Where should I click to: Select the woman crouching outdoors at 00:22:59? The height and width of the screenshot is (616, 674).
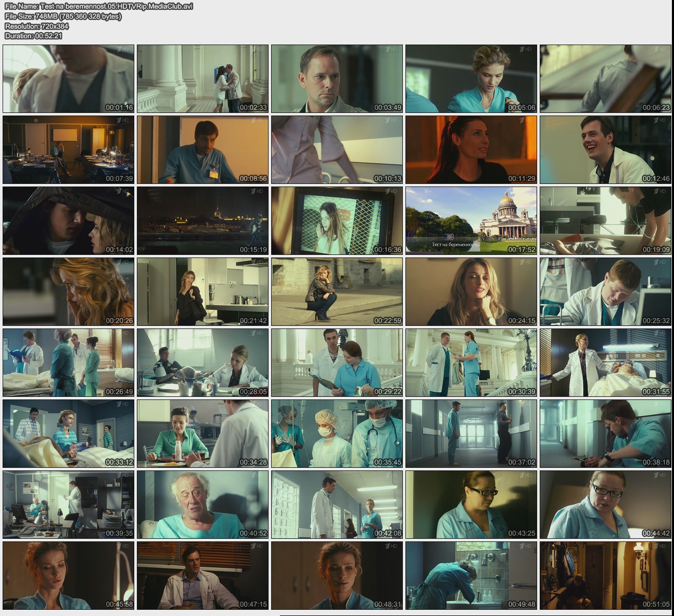click(337, 292)
